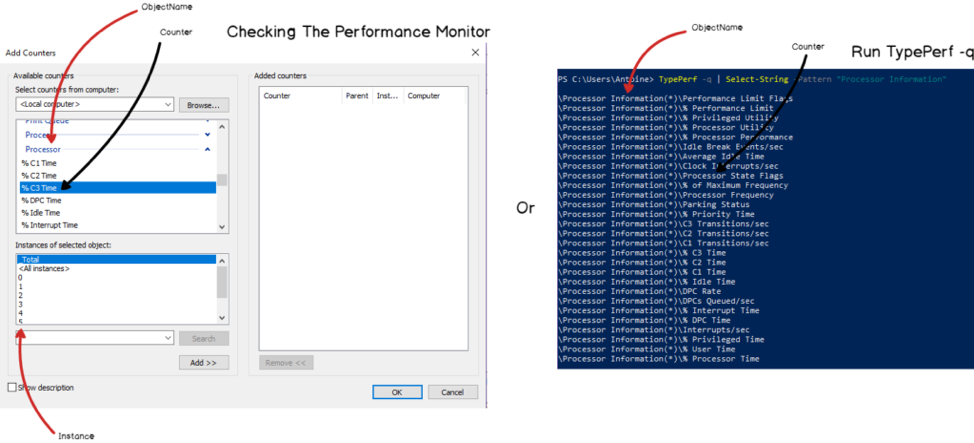This screenshot has width=974, height=443.
Task: Enable the Show description checkbox
Action: 12,388
